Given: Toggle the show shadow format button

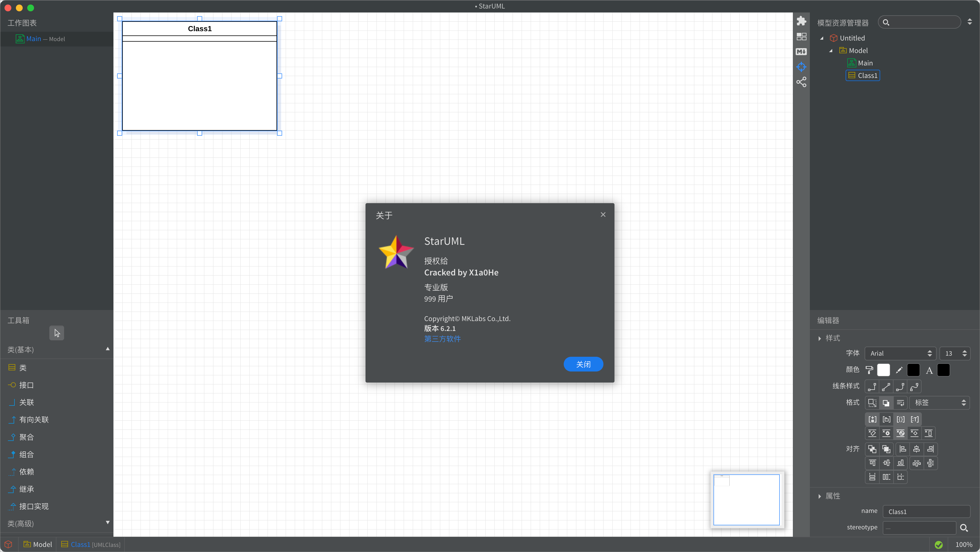Looking at the screenshot, I should pos(886,403).
